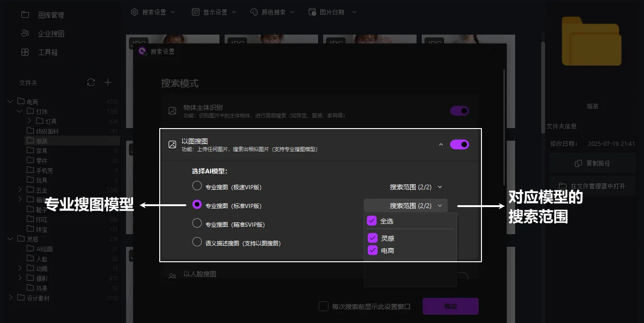
Task: Open 图库管理 in the sidebar
Action: tap(51, 14)
